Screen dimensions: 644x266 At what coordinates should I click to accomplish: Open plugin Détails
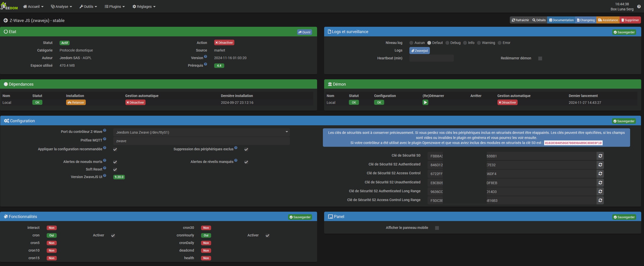[x=539, y=20]
